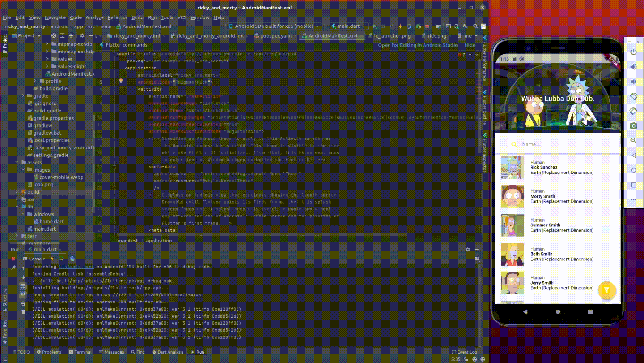Hide the Flutter commands banner
644x363 pixels.
pos(470,45)
